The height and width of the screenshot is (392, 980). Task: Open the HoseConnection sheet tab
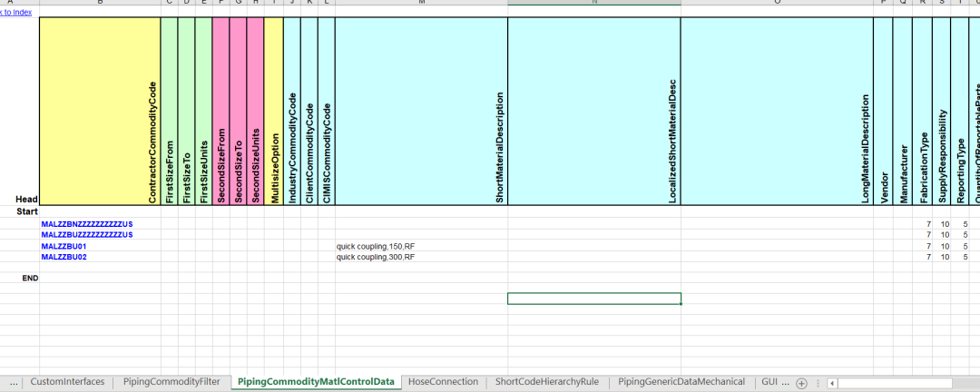443,382
